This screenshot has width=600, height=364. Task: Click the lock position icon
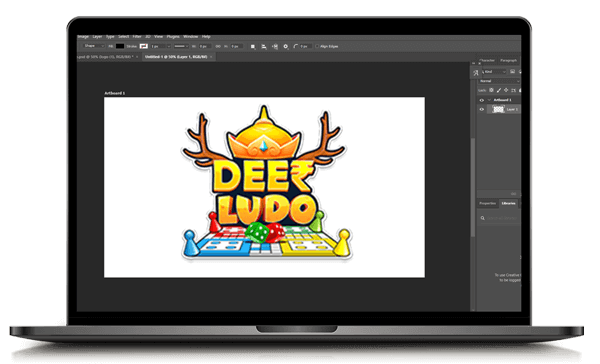pos(506,90)
